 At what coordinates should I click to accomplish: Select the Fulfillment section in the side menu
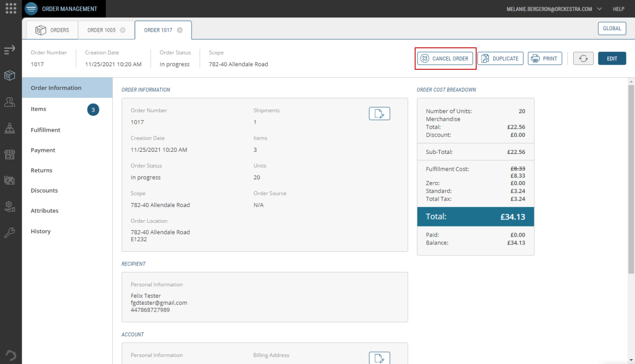pyautogui.click(x=46, y=130)
